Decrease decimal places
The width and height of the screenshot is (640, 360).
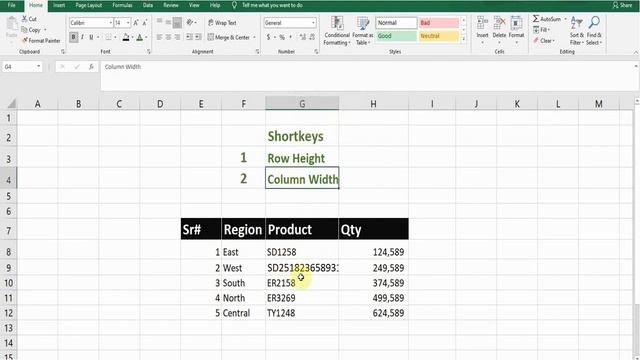[x=312, y=37]
